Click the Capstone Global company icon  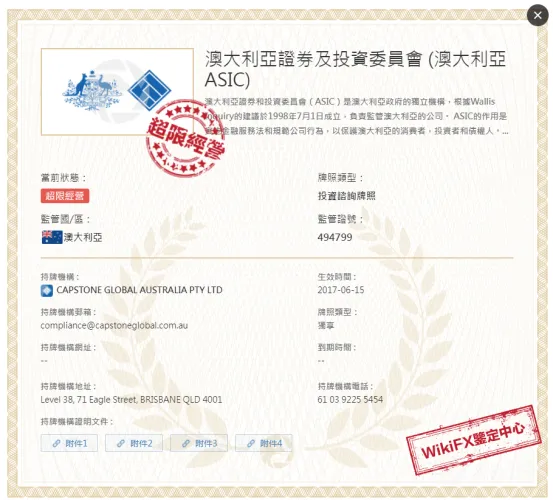coord(47,290)
